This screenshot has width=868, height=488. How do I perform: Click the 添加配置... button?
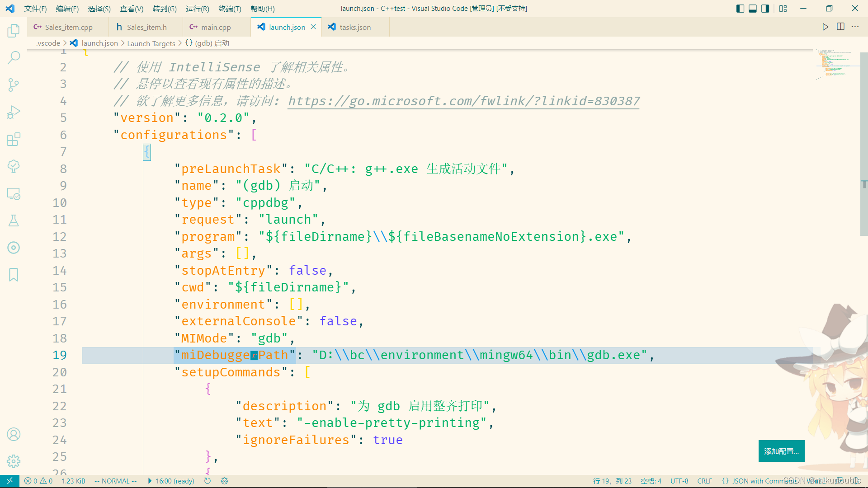[x=781, y=451]
